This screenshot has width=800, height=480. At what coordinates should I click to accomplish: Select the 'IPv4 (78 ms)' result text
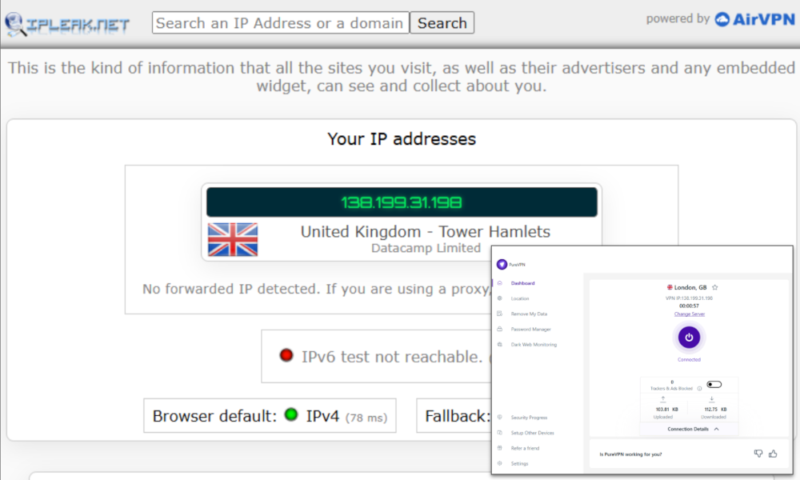(x=346, y=416)
